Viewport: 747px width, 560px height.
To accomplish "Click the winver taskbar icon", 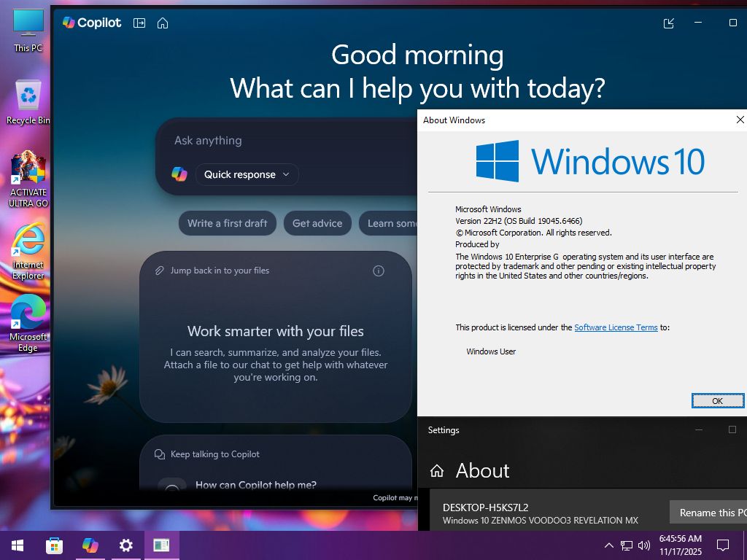I will tap(161, 545).
